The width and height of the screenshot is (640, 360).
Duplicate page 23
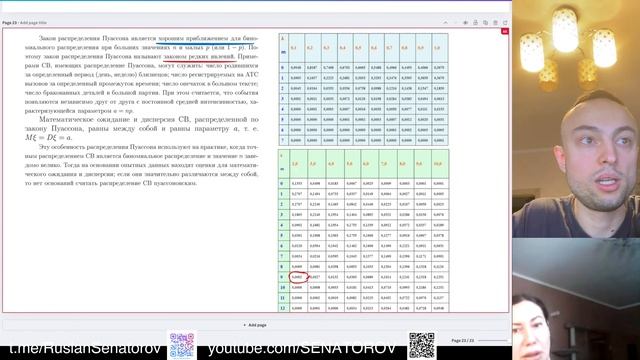(485, 23)
